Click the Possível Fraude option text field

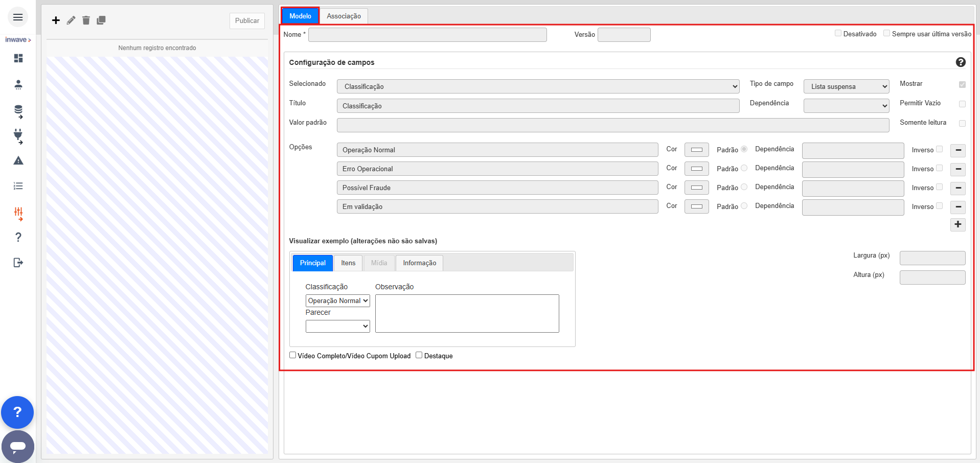pos(497,188)
